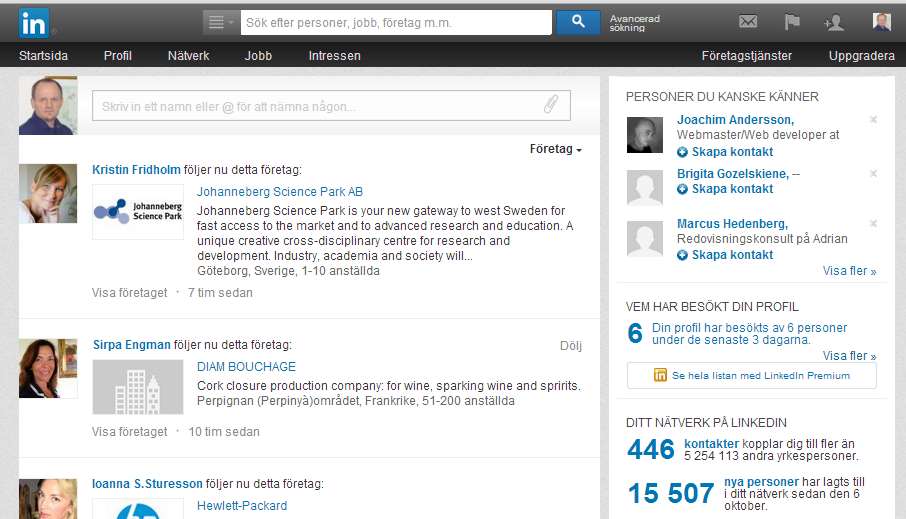The height and width of the screenshot is (519, 906).
Task: Click the LinkedIn logo
Action: pyautogui.click(x=34, y=23)
